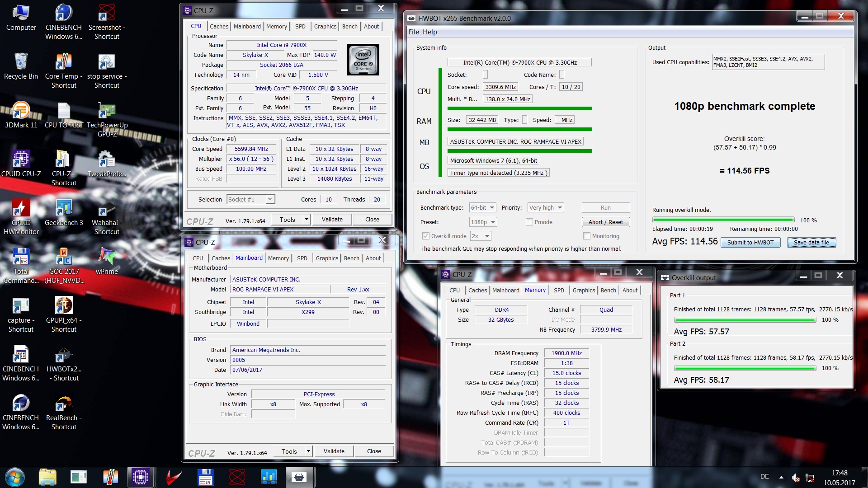
Task: Open the Preset 1080p dropdown
Action: pyautogui.click(x=483, y=222)
